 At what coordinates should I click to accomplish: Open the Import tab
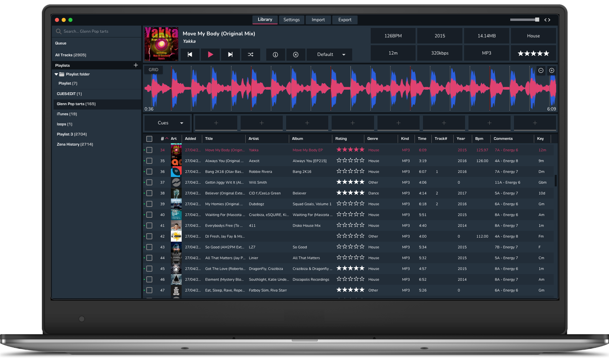pos(318,20)
